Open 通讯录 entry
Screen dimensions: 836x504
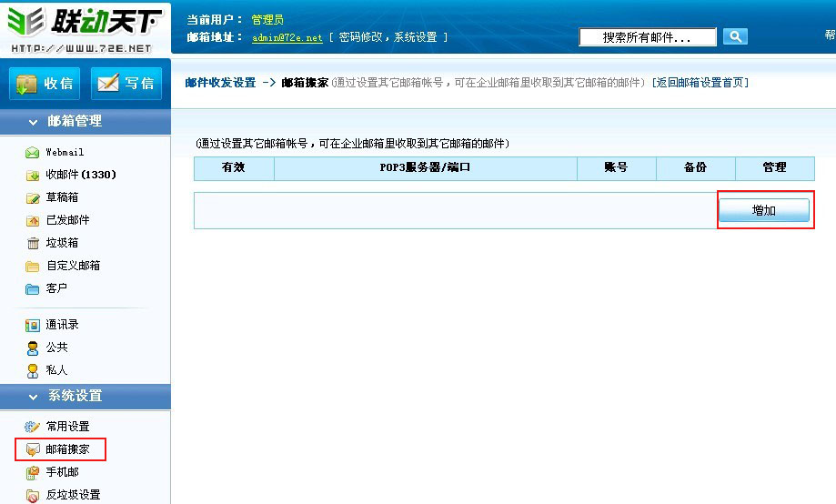(x=62, y=324)
